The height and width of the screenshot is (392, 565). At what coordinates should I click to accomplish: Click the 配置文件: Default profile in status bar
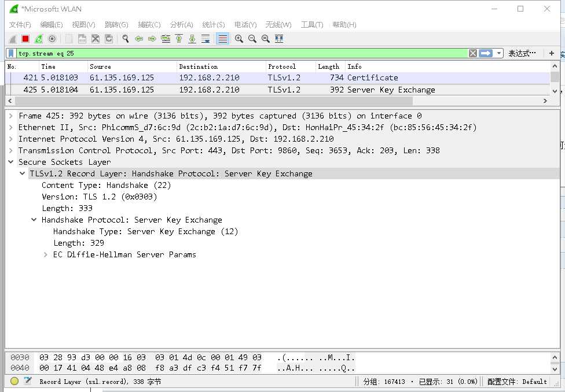coord(517,382)
